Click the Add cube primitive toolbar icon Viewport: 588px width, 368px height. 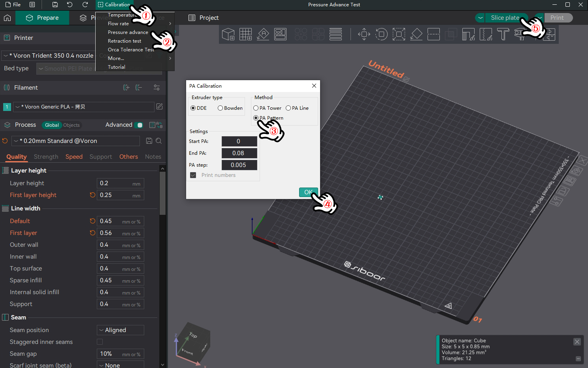[x=228, y=34]
